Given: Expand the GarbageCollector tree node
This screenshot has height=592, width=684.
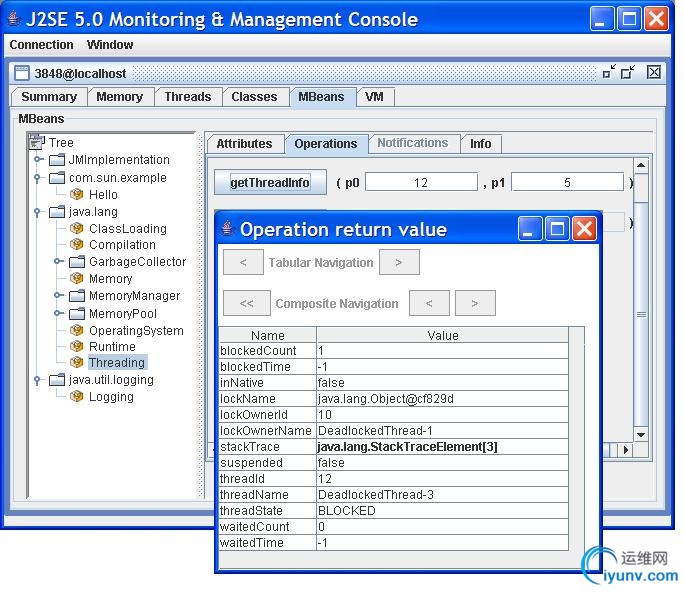Looking at the screenshot, I should (x=59, y=261).
